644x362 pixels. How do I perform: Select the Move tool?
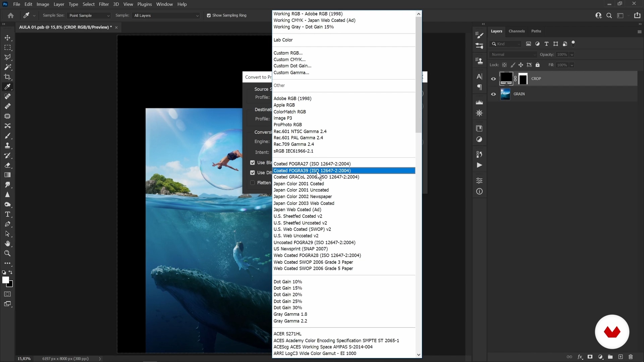[7, 38]
